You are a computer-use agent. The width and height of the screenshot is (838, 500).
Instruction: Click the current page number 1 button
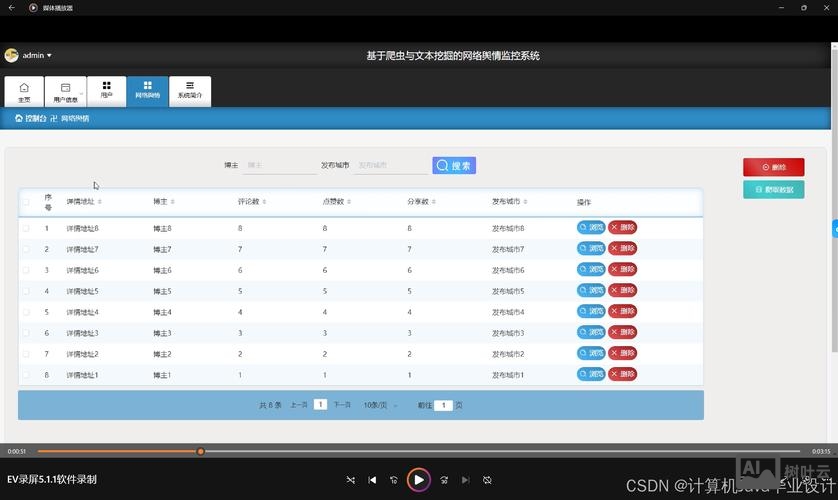click(x=320, y=404)
